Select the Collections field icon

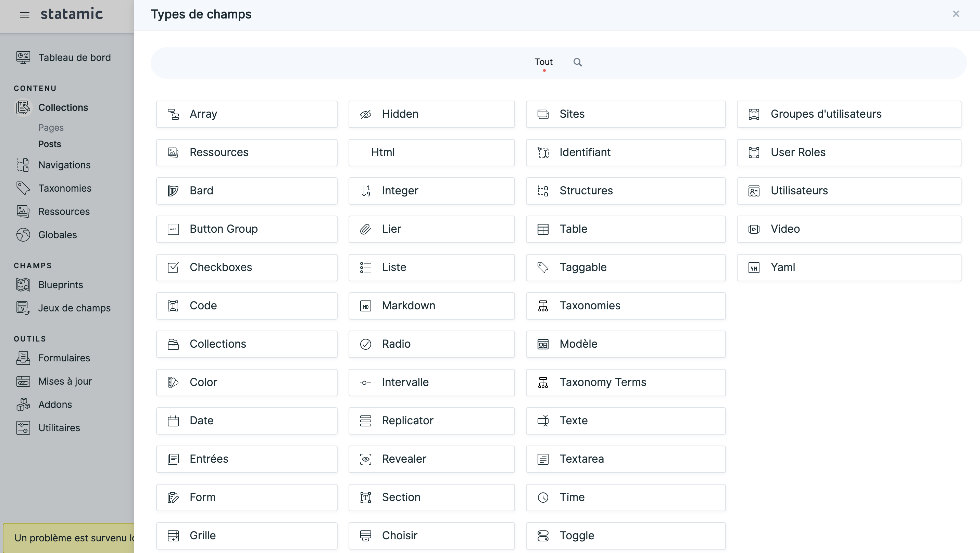173,344
